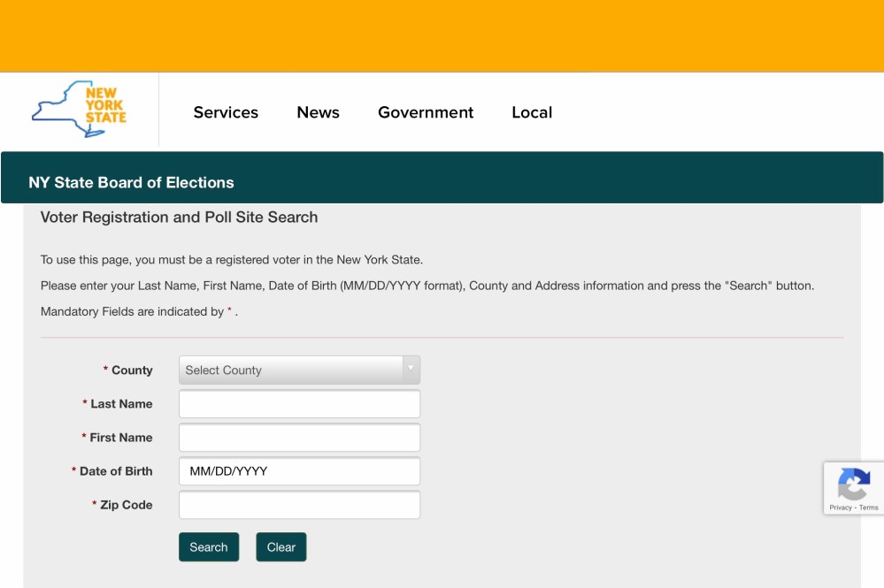The height and width of the screenshot is (588, 884).
Task: Open the Services menu
Action: (x=226, y=112)
